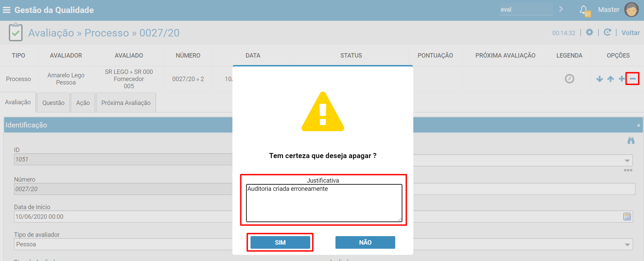Click the 0027/20 » 2 number cell
644x261 pixels.
click(x=188, y=79)
